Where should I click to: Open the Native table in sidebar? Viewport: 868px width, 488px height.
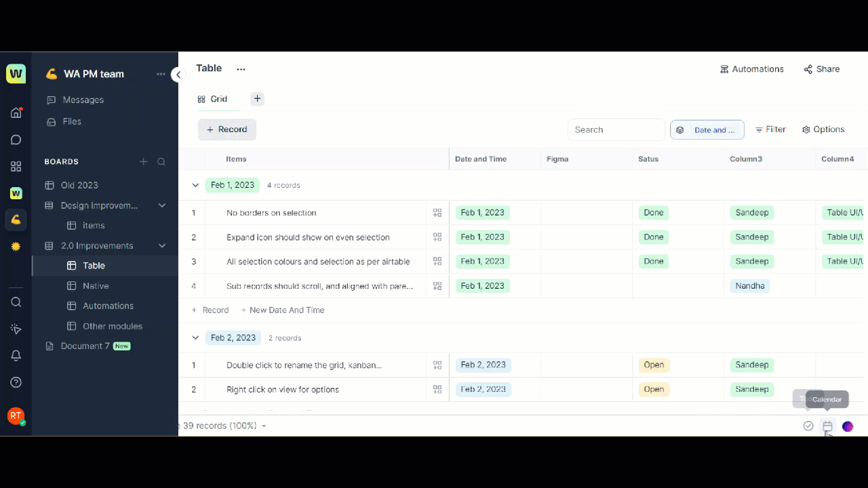click(96, 286)
